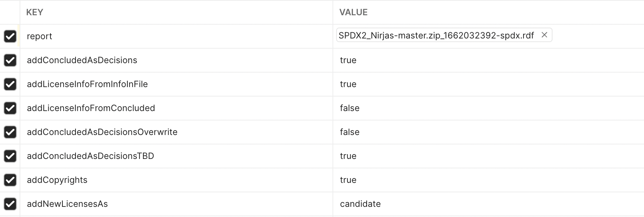The width and height of the screenshot is (644, 217).
Task: Uncheck the addConcludedAsDecisions checkbox
Action: [x=10, y=60]
